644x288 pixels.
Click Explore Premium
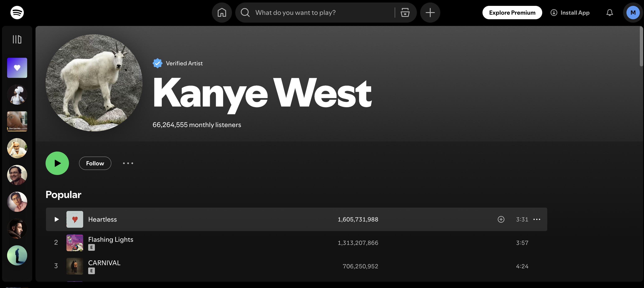pos(512,12)
